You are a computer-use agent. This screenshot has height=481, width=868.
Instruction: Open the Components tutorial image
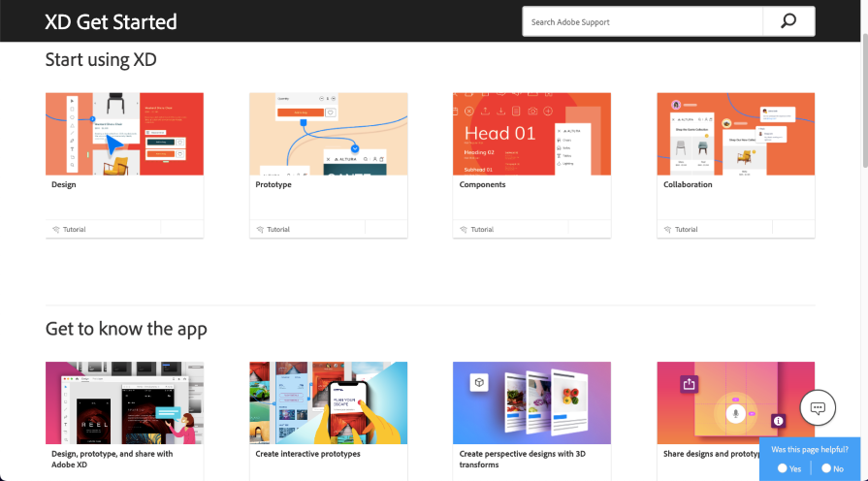pos(531,134)
